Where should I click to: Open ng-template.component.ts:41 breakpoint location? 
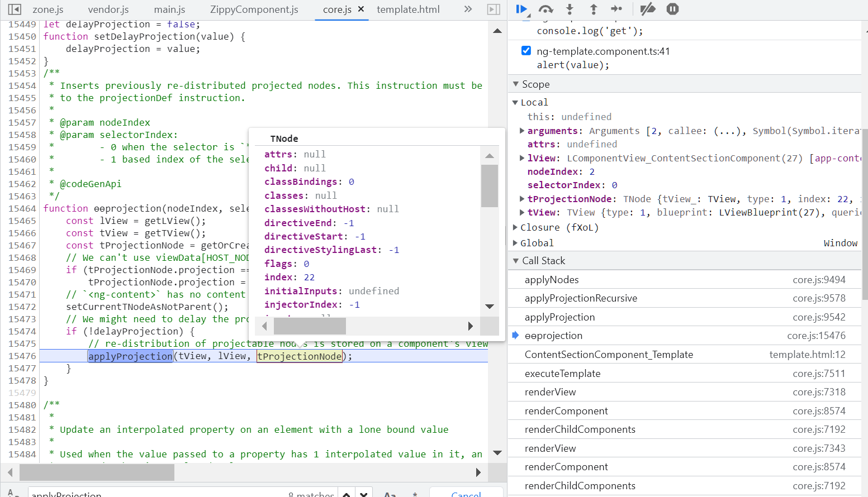click(603, 51)
